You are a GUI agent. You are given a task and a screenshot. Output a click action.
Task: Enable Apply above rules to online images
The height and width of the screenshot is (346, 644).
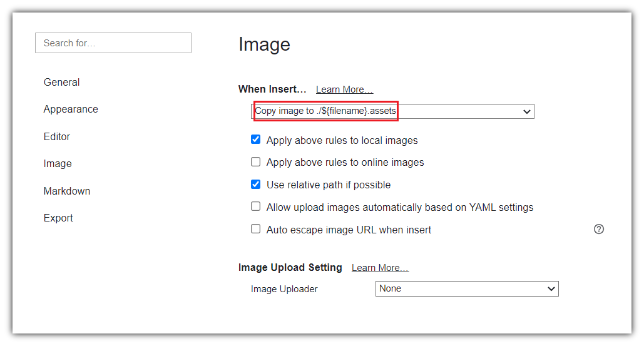coord(255,162)
